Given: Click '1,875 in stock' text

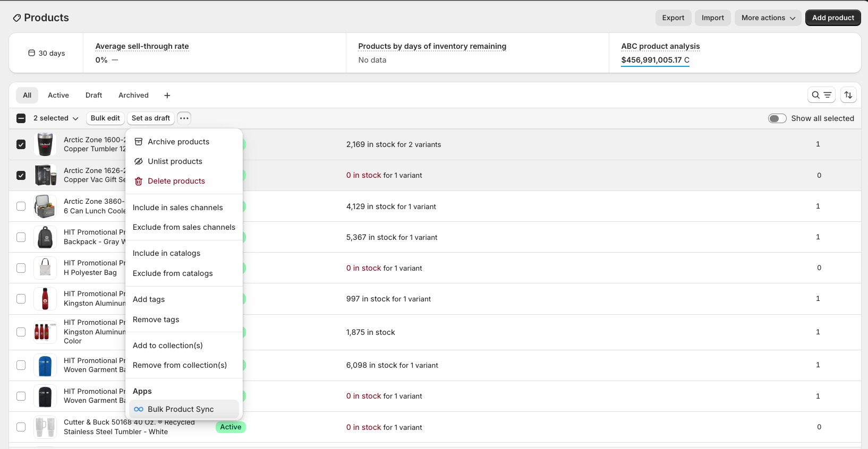Looking at the screenshot, I should (370, 332).
